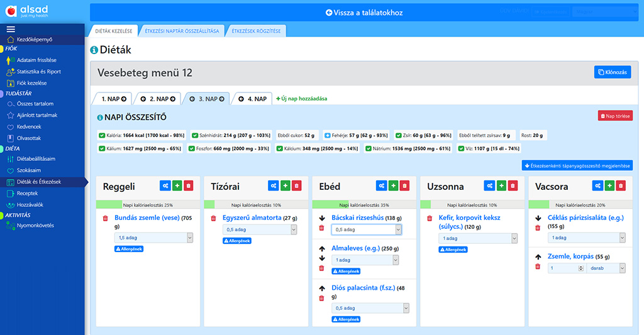Click the Klónozás button
The height and width of the screenshot is (335, 644).
613,72
